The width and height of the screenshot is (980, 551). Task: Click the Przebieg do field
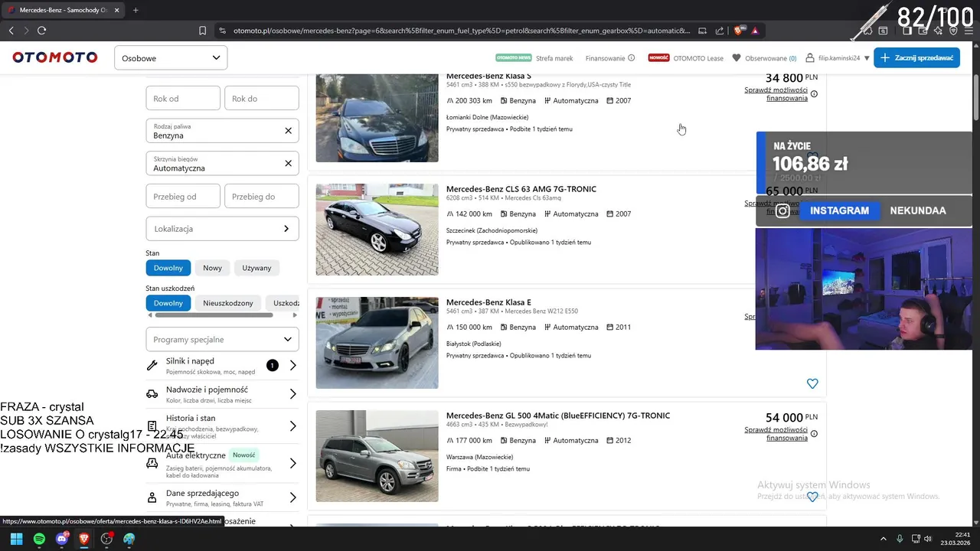pyautogui.click(x=262, y=196)
